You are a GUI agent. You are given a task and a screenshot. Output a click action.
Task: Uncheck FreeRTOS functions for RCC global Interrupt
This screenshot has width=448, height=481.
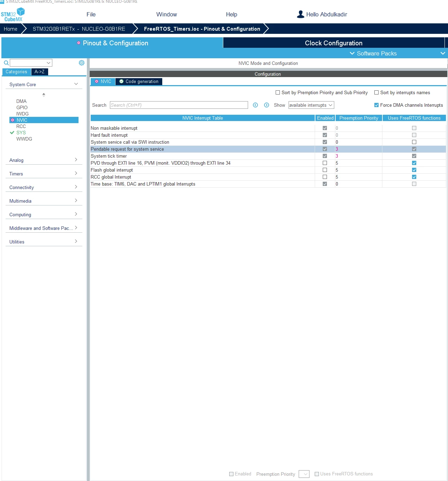pyautogui.click(x=414, y=177)
